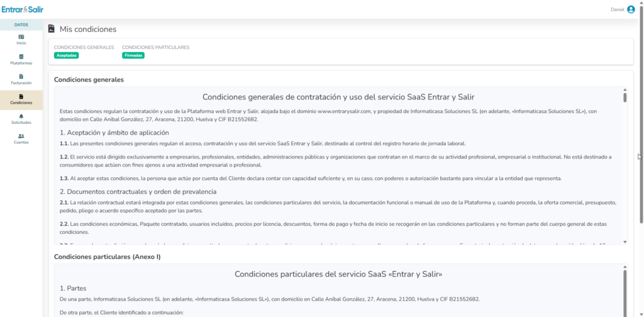Viewport: 644px width, 317px height.
Task: Click the Condiciones document icon in sidebar
Action: pos(21,96)
